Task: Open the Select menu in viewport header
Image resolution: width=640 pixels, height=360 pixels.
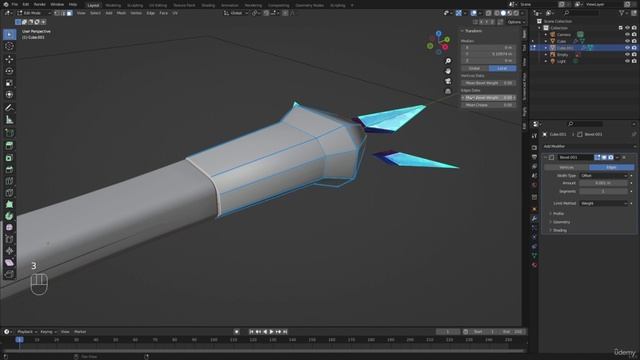Action: click(x=95, y=13)
